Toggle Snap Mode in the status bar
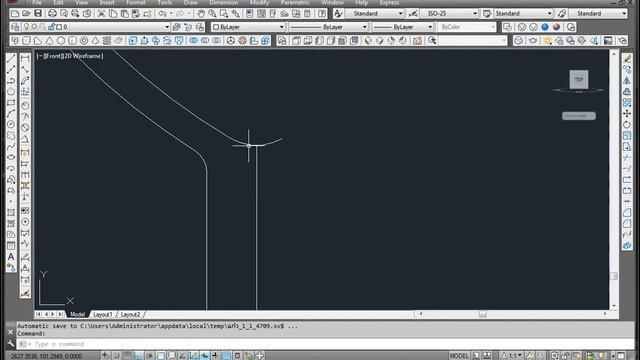This screenshot has height=360, width=640. [116, 356]
